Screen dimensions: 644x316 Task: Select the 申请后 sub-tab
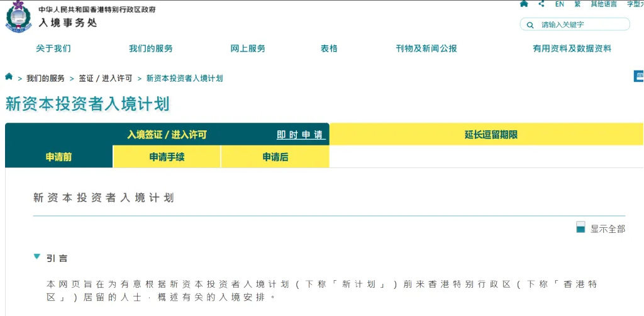coord(275,157)
